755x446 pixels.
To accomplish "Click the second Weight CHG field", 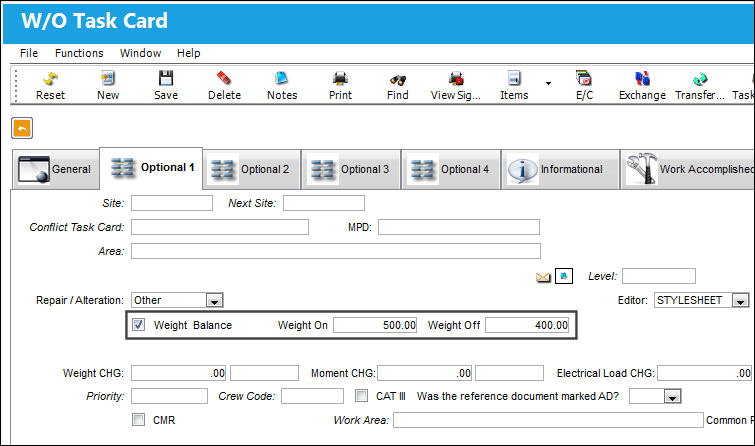I will click(264, 373).
